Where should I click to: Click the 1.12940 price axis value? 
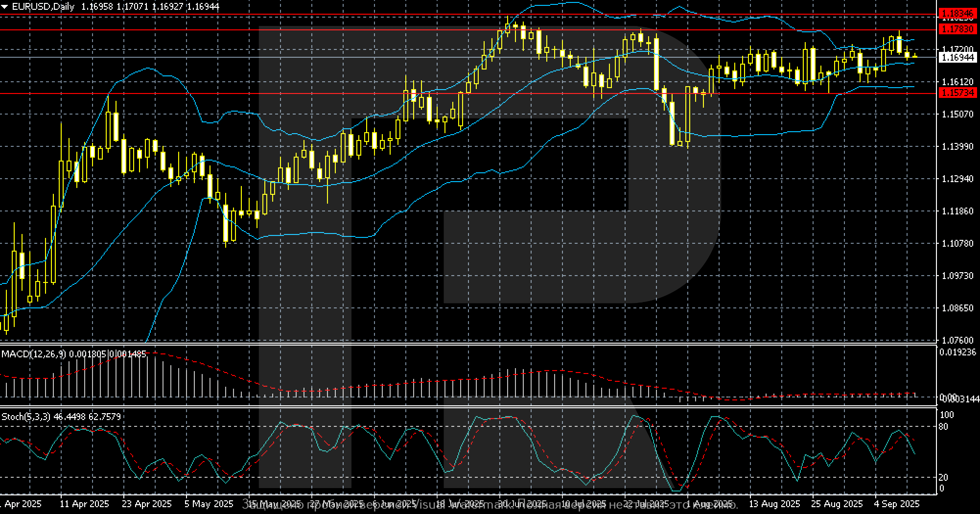point(957,179)
